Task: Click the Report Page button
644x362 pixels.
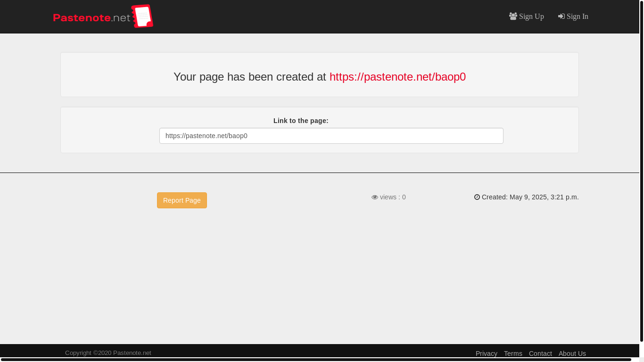Action: tap(182, 200)
